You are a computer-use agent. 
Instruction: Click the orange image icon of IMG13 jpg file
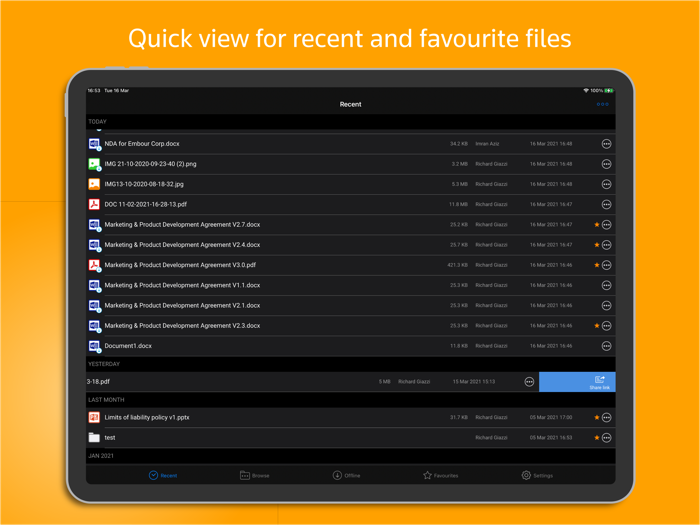click(x=94, y=184)
